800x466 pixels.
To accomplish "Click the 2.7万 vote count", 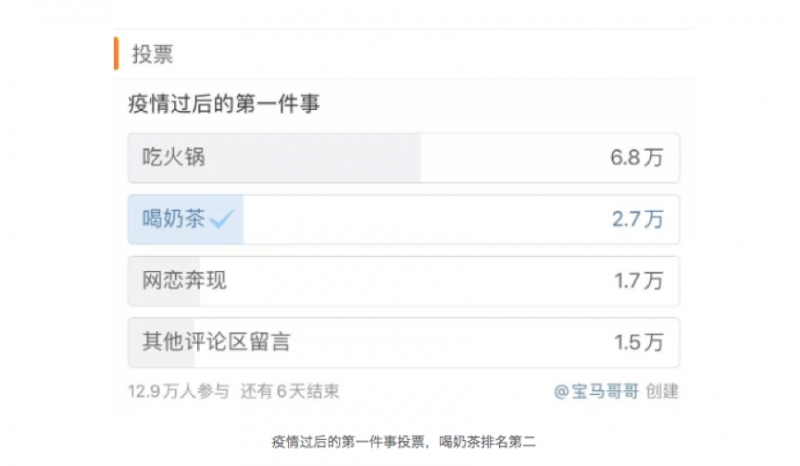I will (x=637, y=220).
